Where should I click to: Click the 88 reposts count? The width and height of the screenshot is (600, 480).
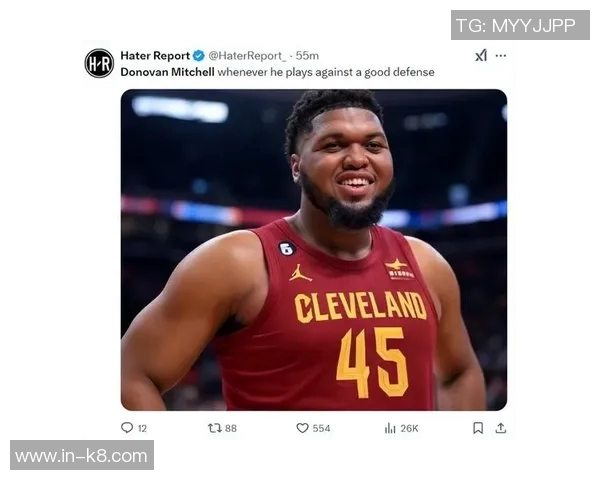231,428
